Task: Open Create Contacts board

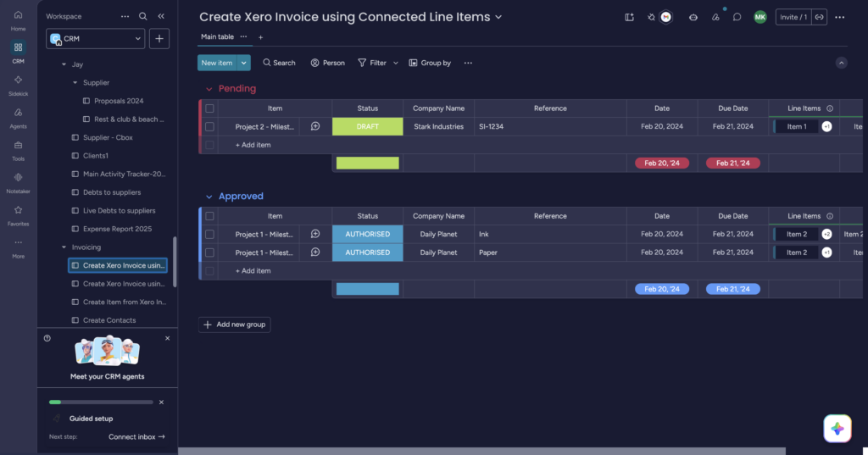Action: pyautogui.click(x=109, y=320)
